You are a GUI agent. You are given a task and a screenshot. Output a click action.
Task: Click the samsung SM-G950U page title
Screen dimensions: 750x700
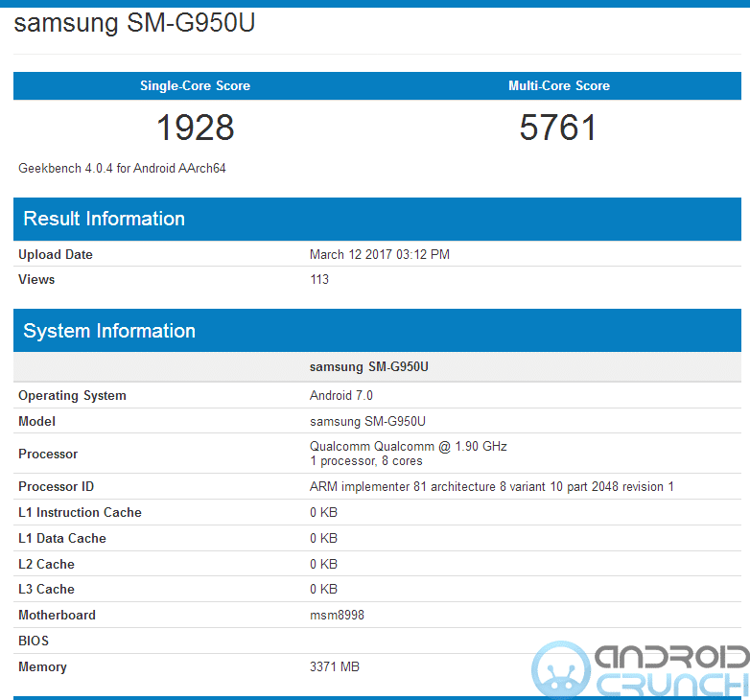134,23
